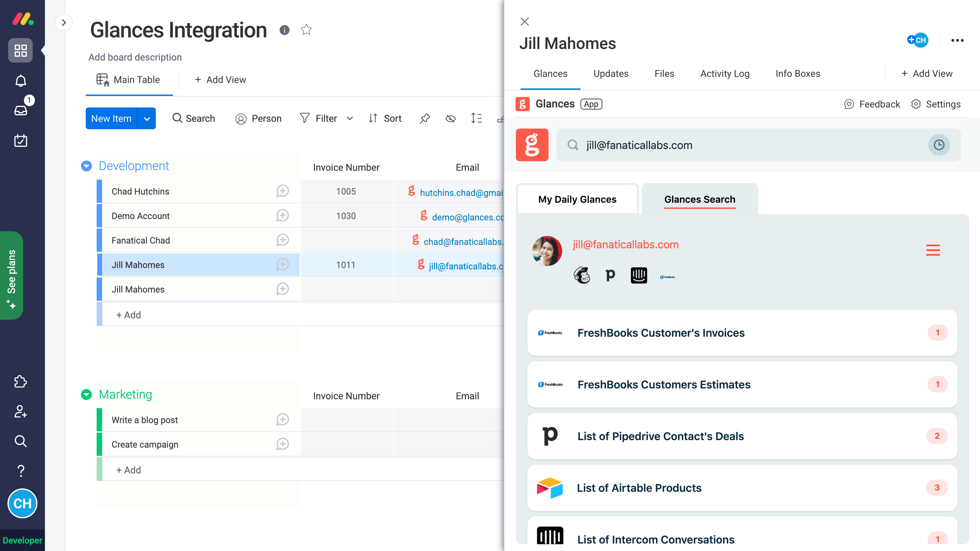Screen dimensions: 980x551
Task: Collapse the Marketing group
Action: (x=86, y=394)
